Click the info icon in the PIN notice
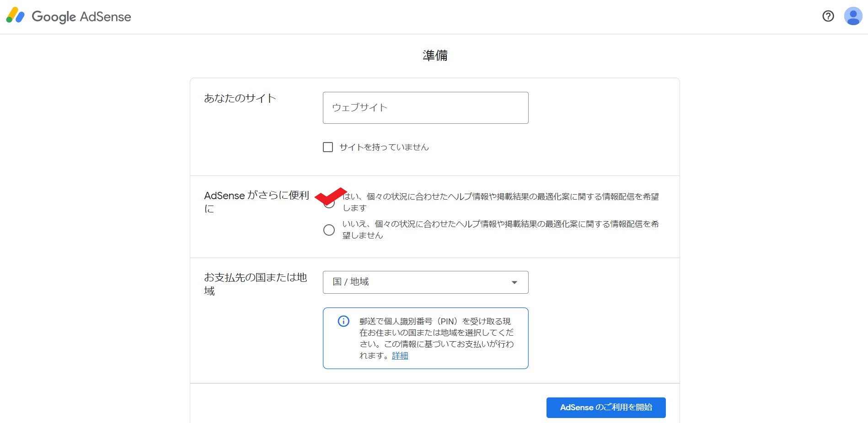 343,321
